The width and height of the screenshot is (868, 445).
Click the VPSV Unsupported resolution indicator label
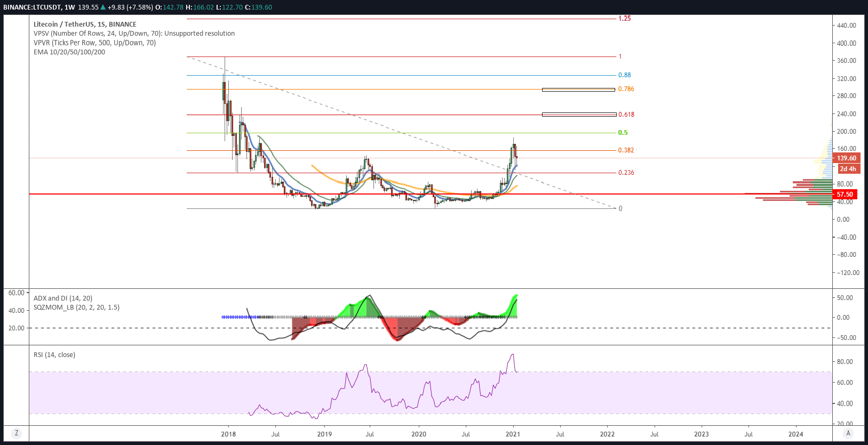click(x=134, y=33)
